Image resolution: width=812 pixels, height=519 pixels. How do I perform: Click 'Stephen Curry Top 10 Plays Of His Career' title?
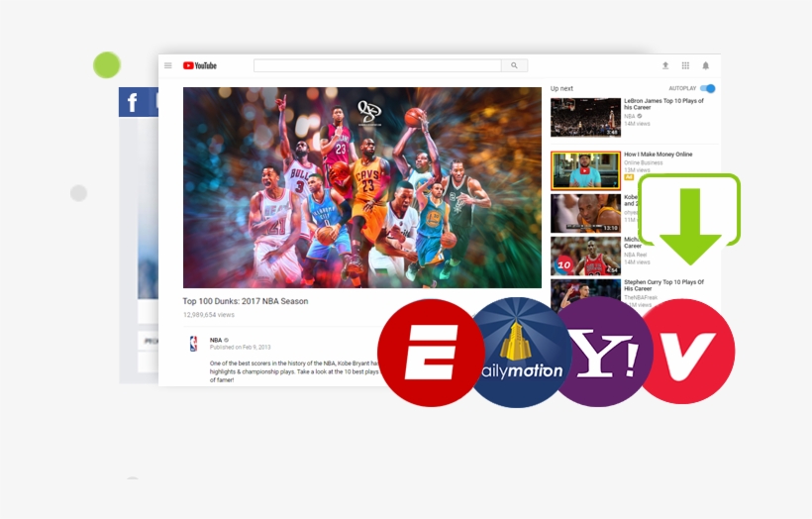(663, 285)
